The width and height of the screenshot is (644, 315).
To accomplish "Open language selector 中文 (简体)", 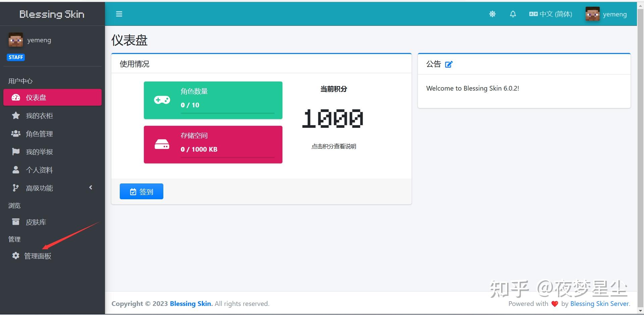I will tap(551, 14).
